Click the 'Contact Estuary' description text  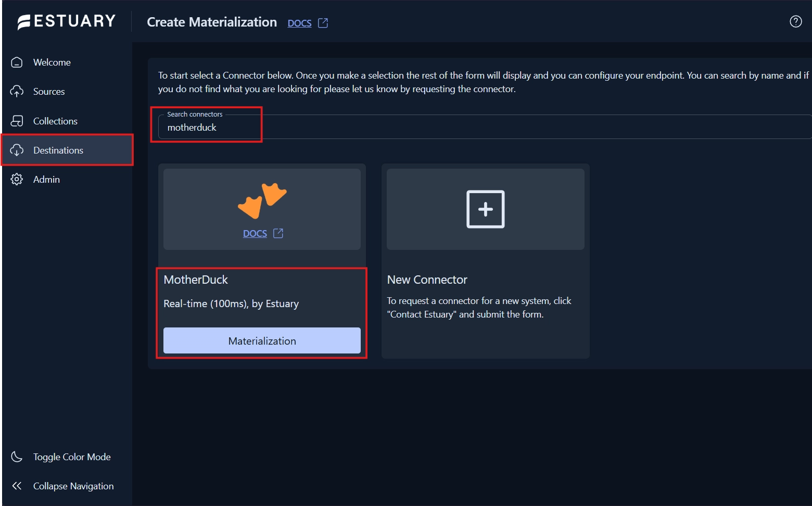[479, 308]
